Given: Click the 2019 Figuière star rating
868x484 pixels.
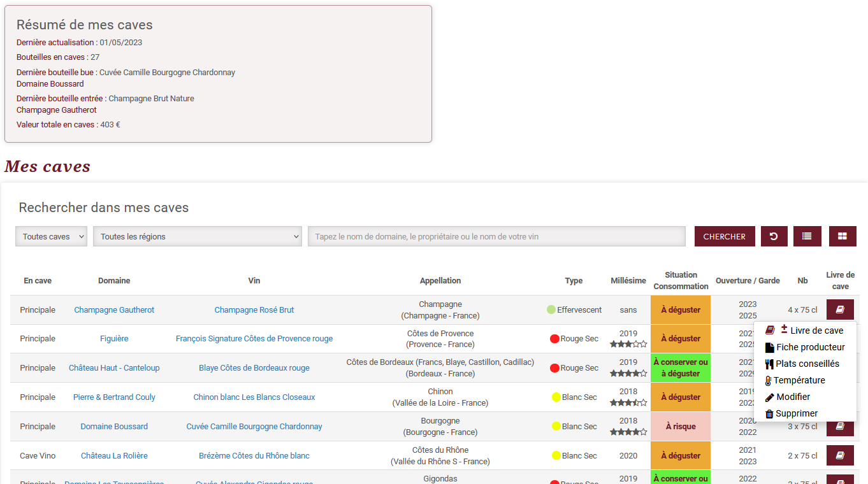Looking at the screenshot, I should coord(628,345).
